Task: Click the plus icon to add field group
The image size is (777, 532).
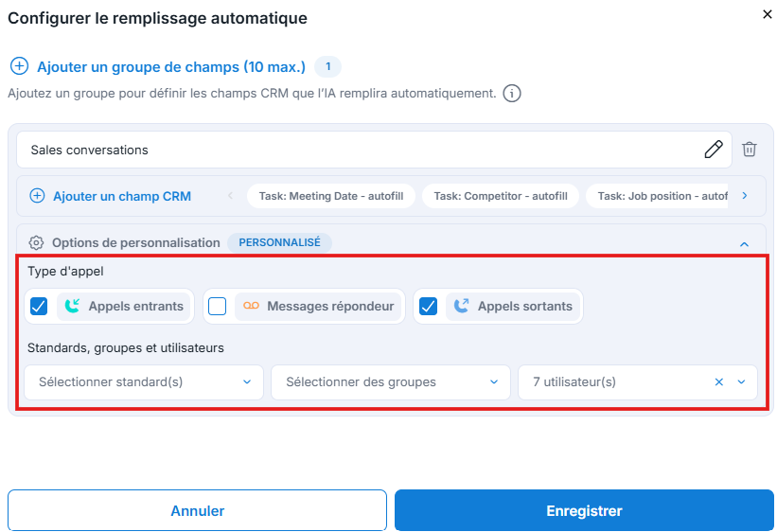Action: click(x=19, y=66)
